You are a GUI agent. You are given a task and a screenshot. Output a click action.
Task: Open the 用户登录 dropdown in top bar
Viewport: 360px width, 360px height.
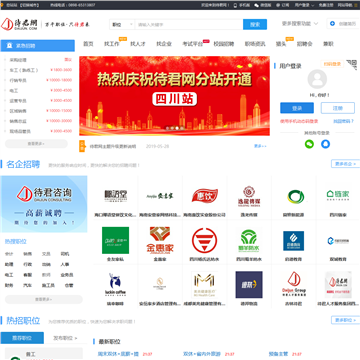[x=304, y=5]
